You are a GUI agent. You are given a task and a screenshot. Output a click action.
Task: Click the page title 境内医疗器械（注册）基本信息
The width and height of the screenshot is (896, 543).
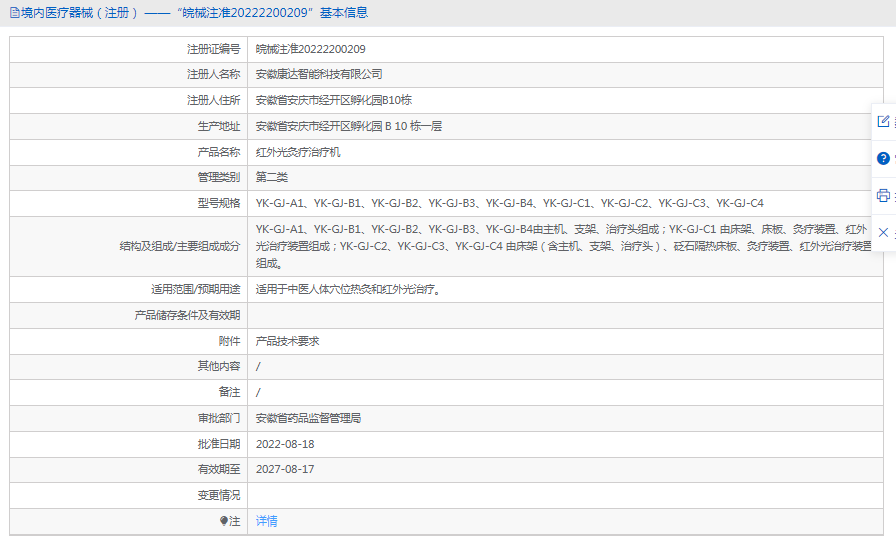(194, 13)
